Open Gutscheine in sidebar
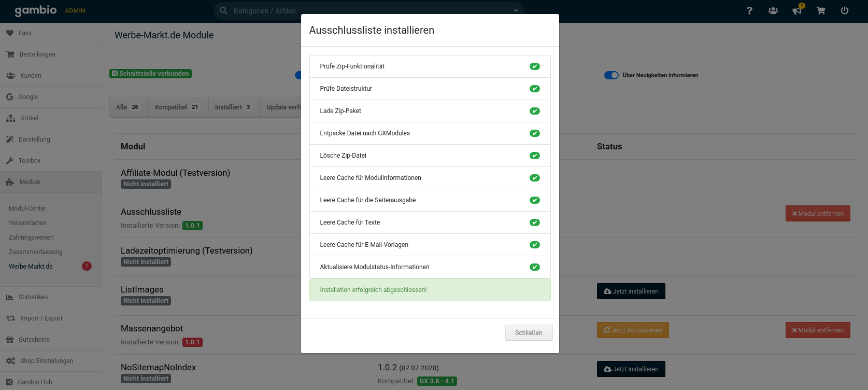The width and height of the screenshot is (868, 390). [x=51, y=339]
